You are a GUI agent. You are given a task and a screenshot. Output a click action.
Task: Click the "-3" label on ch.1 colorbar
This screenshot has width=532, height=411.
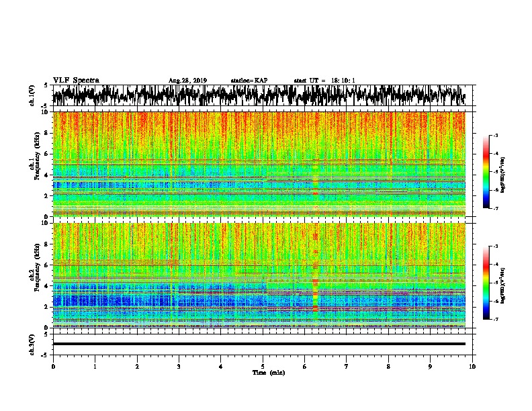(496, 135)
